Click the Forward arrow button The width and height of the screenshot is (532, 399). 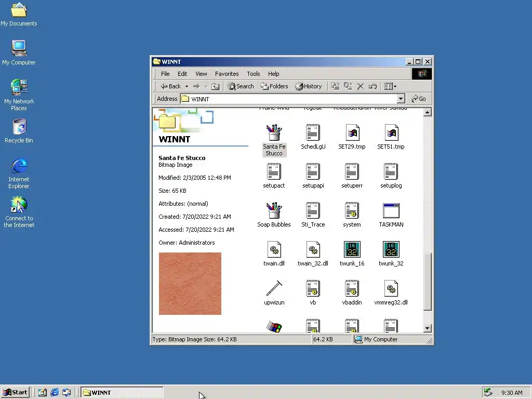(196, 87)
